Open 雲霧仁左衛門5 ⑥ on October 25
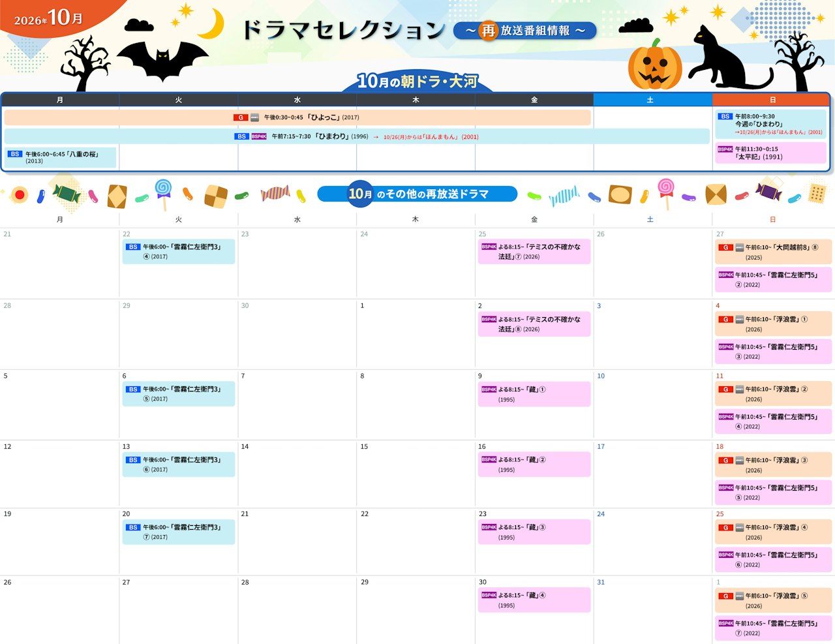Viewport: 835px width, 644px height. pyautogui.click(x=774, y=560)
